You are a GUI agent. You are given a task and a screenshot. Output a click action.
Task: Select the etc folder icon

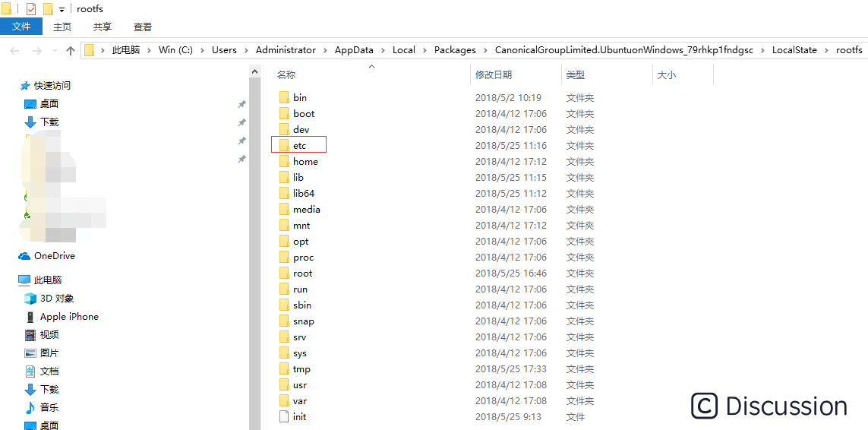tap(284, 146)
